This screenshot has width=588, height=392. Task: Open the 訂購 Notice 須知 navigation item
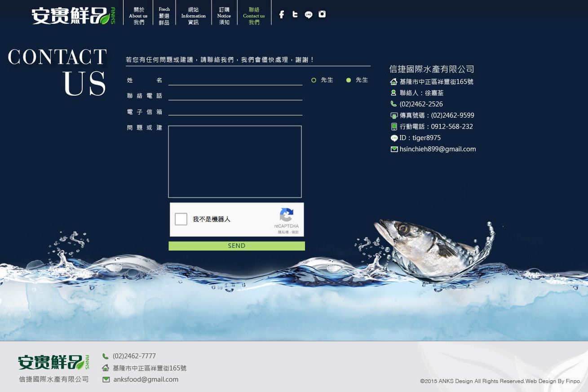pyautogui.click(x=224, y=16)
